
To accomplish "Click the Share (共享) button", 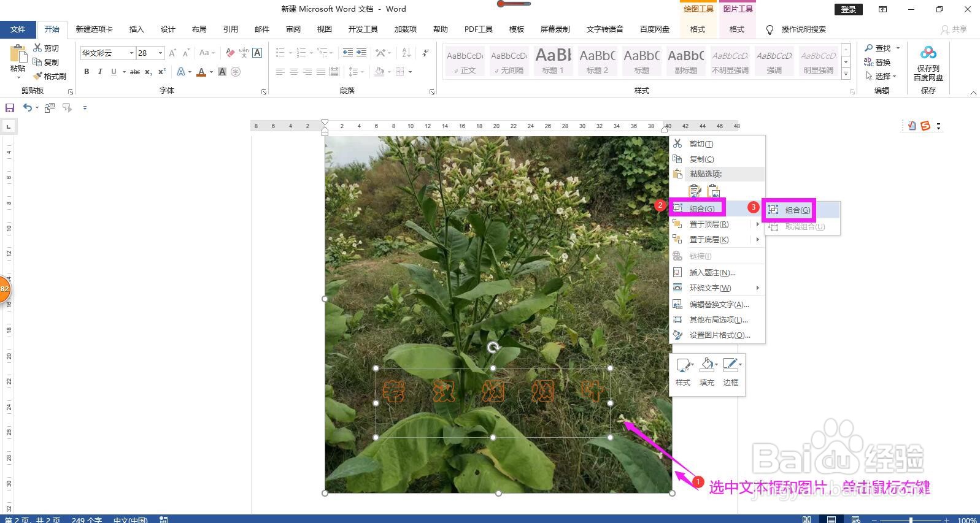I will point(954,29).
